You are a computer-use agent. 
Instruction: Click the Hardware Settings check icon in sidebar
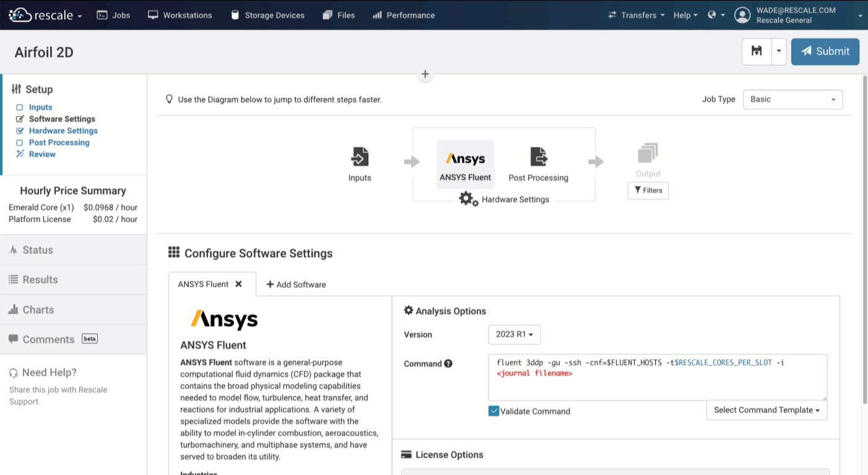20,131
